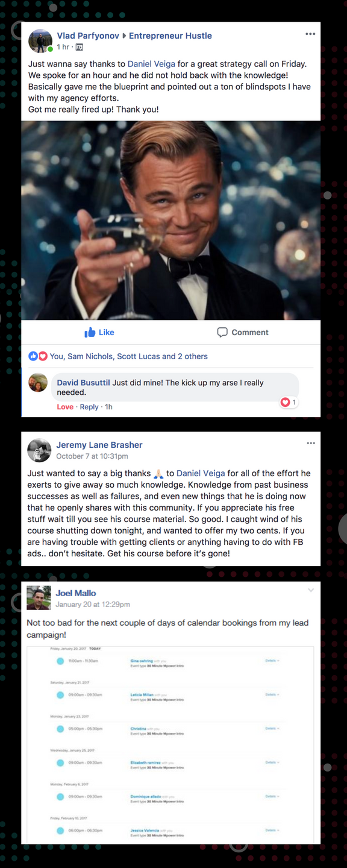
Task: Open the three-dot menu on Jeremy's post
Action: pos(311,443)
